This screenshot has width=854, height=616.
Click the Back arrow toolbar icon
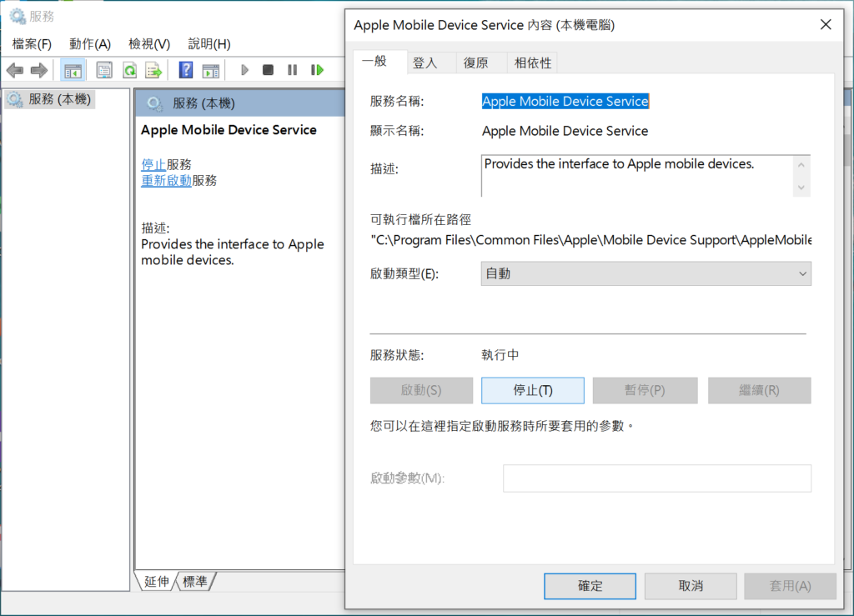(x=15, y=70)
